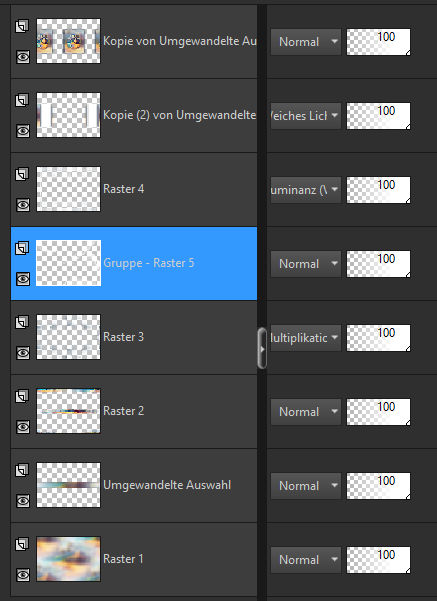The image size is (437, 601).
Task: Click the layer type icon of Raster 4
Action: [x=22, y=174]
